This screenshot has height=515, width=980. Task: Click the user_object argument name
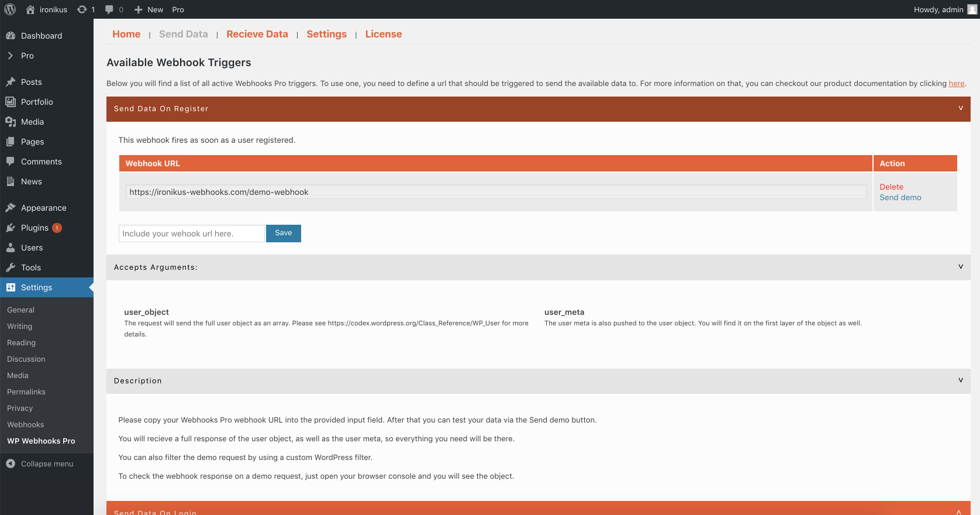(x=146, y=312)
